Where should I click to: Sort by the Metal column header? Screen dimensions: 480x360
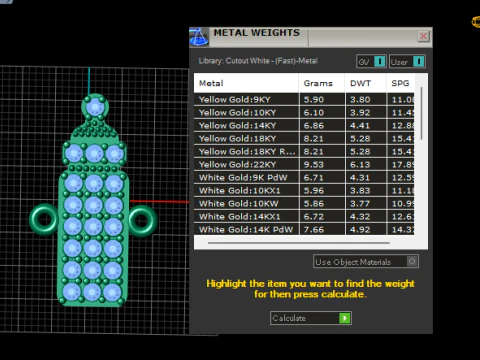pyautogui.click(x=246, y=83)
